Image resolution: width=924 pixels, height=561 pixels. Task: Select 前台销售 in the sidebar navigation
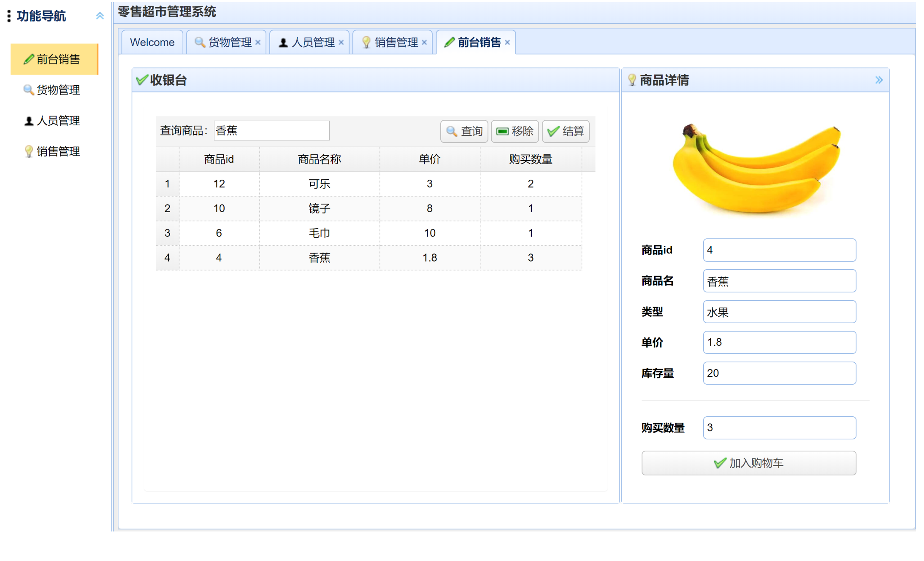[x=58, y=59]
